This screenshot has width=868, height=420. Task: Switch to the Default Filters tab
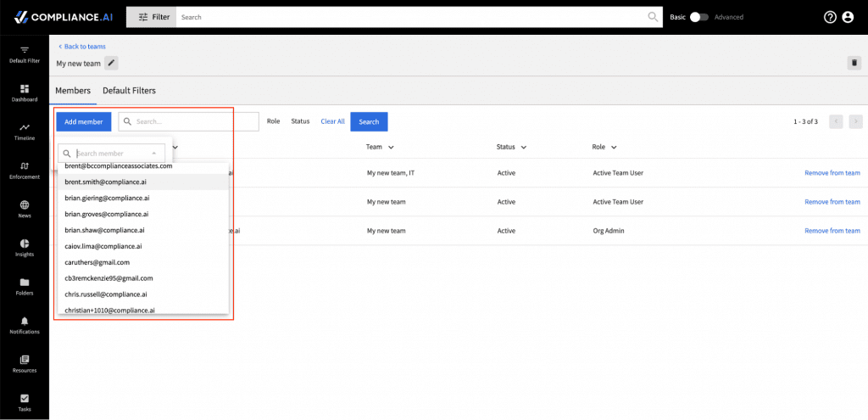pyautogui.click(x=129, y=90)
